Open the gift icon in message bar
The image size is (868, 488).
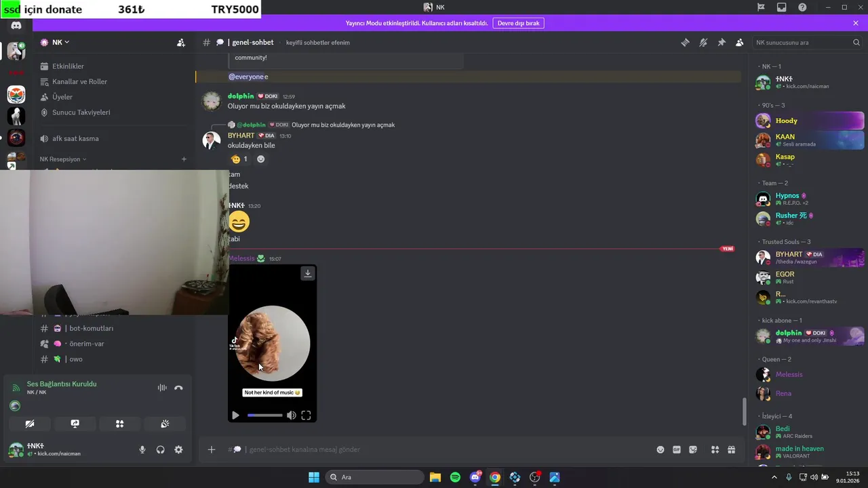[x=732, y=449]
